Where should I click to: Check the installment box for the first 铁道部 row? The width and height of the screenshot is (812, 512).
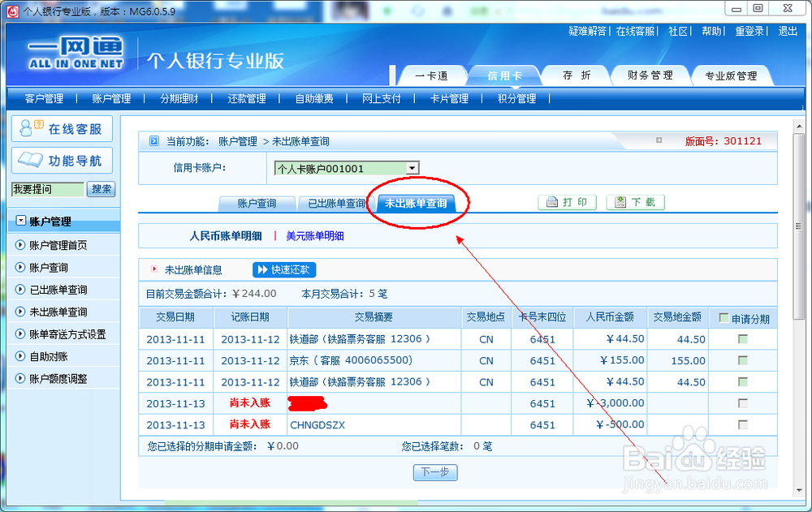click(x=742, y=339)
